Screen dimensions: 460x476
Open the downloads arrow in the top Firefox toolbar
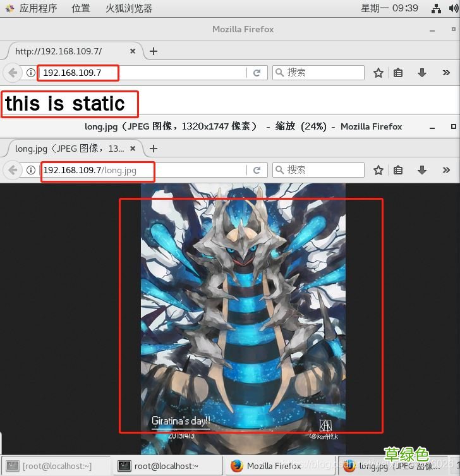coord(422,73)
